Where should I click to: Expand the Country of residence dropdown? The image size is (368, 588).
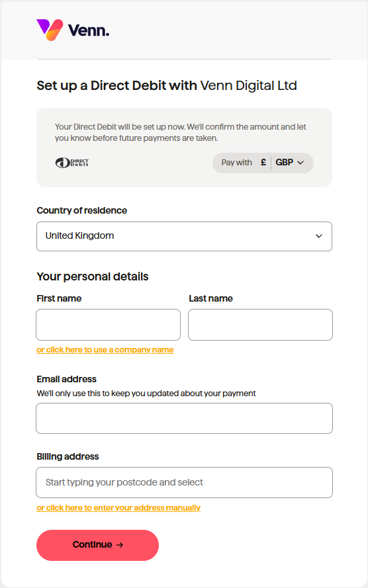click(x=184, y=236)
